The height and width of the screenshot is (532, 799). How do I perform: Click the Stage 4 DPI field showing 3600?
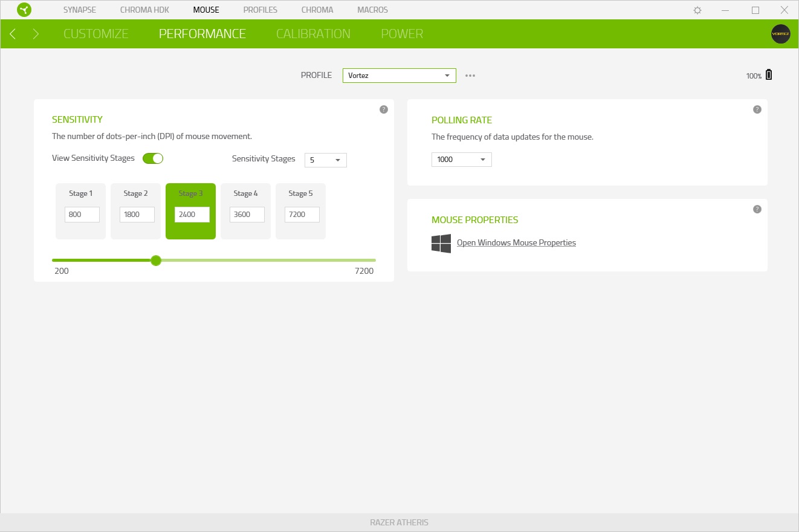[x=247, y=215]
